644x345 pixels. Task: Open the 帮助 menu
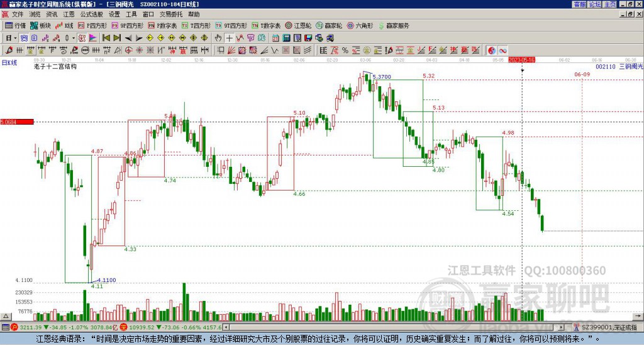point(194,14)
